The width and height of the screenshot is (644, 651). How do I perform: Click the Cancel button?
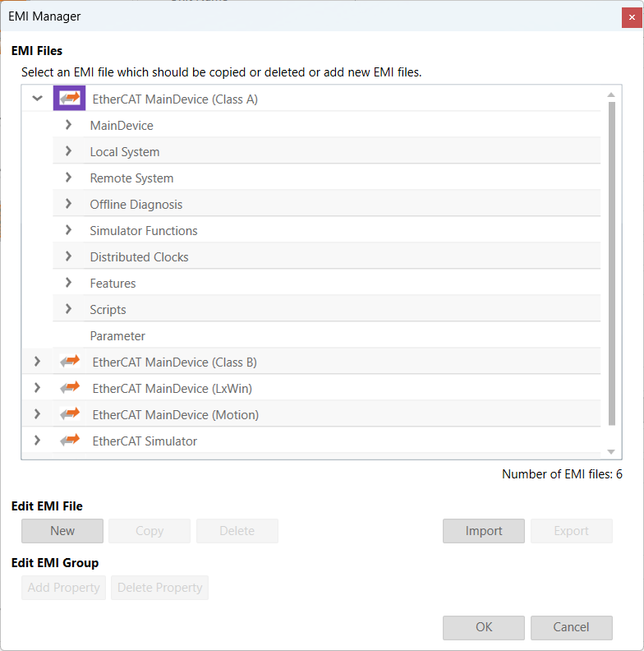[571, 627]
